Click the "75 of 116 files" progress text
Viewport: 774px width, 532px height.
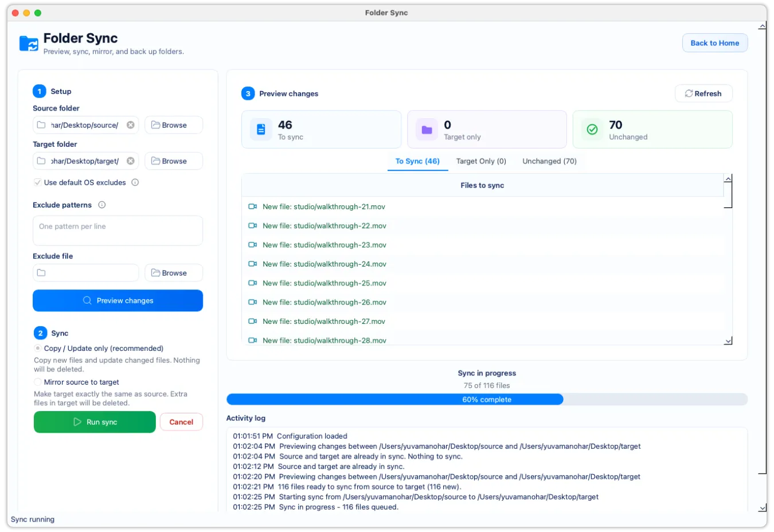point(487,385)
